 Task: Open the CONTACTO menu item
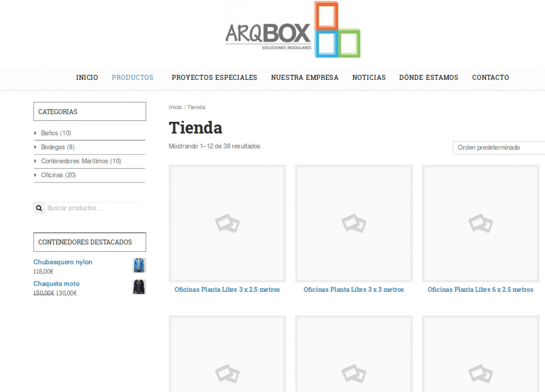click(x=490, y=77)
